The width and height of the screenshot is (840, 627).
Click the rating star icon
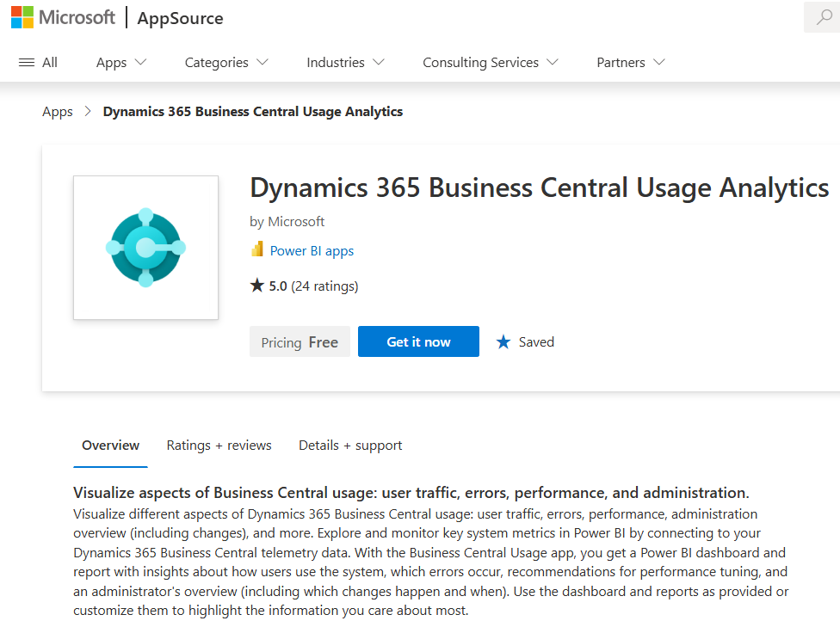pyautogui.click(x=257, y=286)
